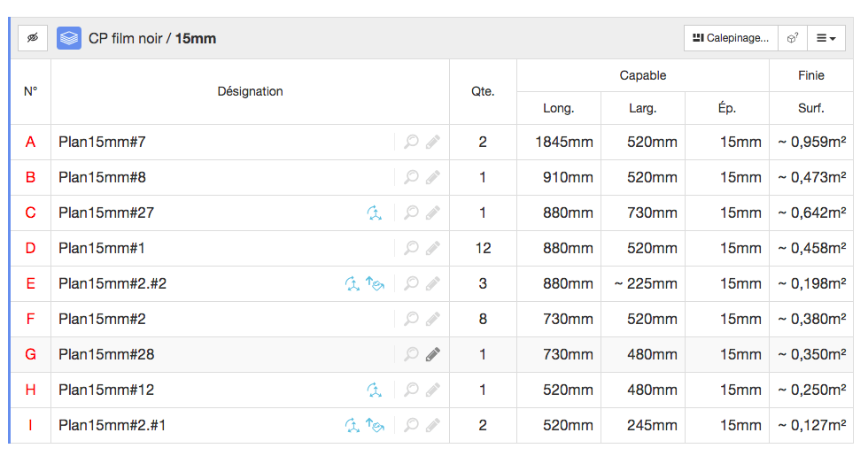Click the Surf. column header
868x456 pixels.
(x=811, y=108)
